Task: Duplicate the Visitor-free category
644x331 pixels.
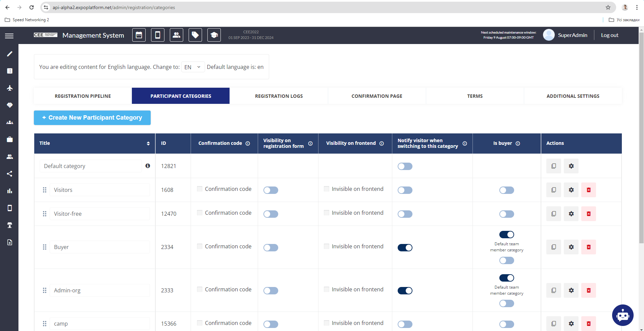Action: (x=553, y=214)
